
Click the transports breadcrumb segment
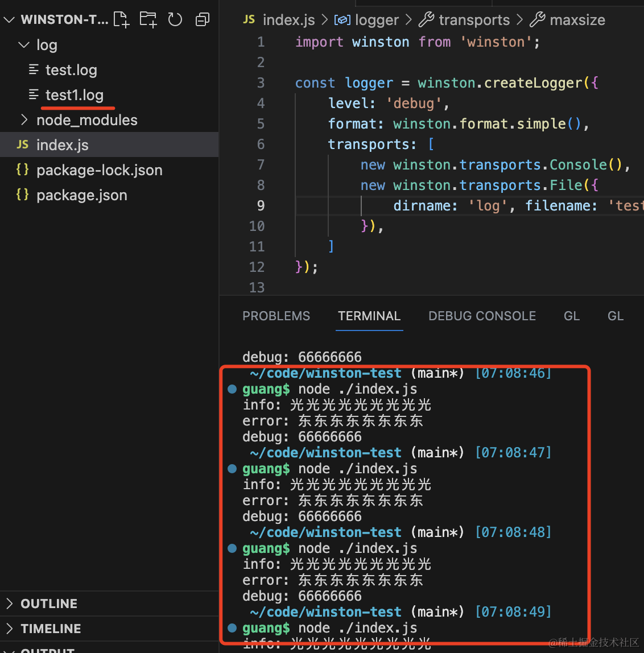coord(473,20)
